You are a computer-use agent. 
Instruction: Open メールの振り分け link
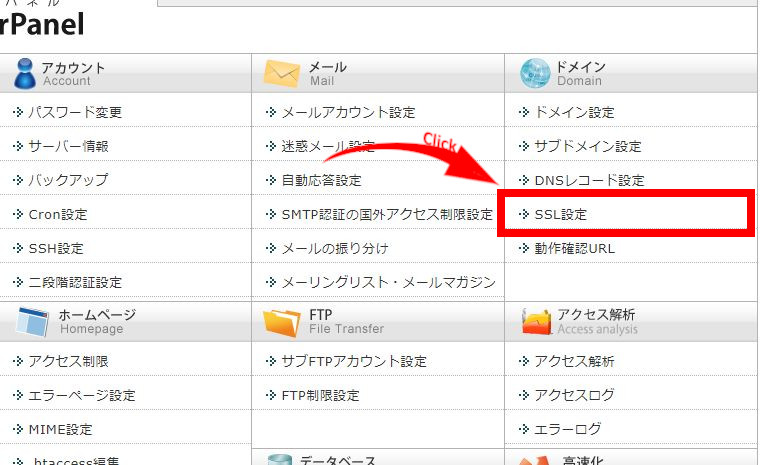[335, 249]
